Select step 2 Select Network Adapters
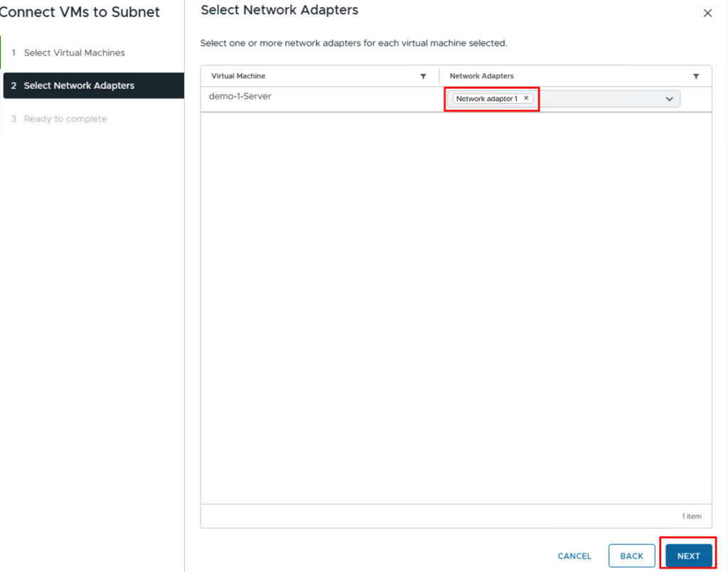 tap(78, 85)
